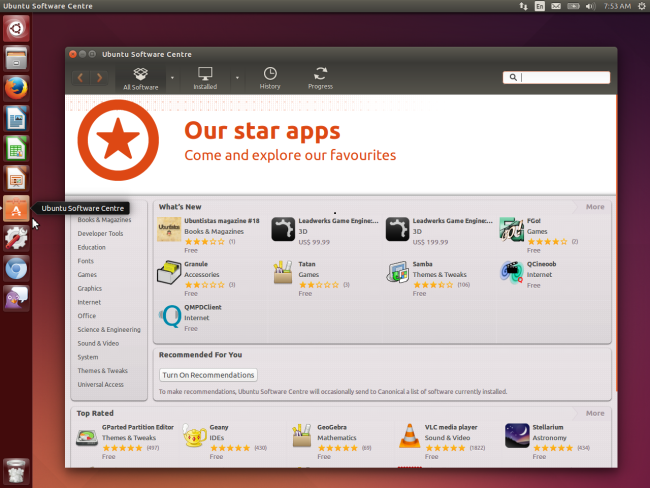The width and height of the screenshot is (650, 488).
Task: Launch Firefox from the Ubuntu launcher
Action: pyautogui.click(x=16, y=88)
